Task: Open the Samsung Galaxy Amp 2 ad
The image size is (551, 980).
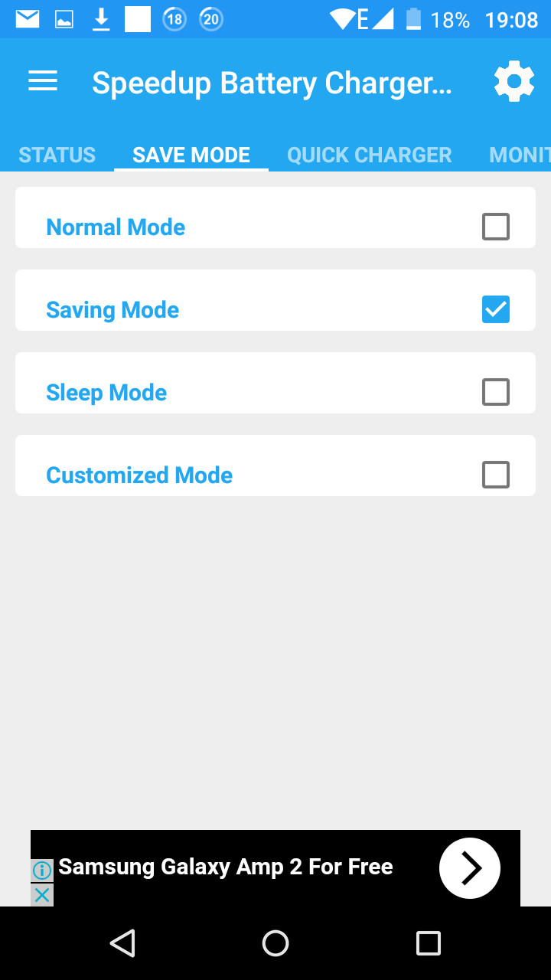Action: (226, 867)
